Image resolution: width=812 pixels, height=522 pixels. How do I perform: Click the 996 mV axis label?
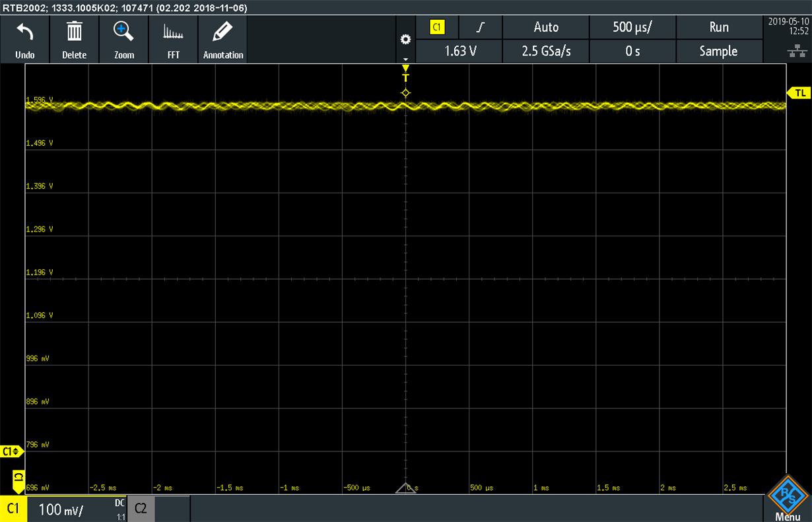point(39,358)
